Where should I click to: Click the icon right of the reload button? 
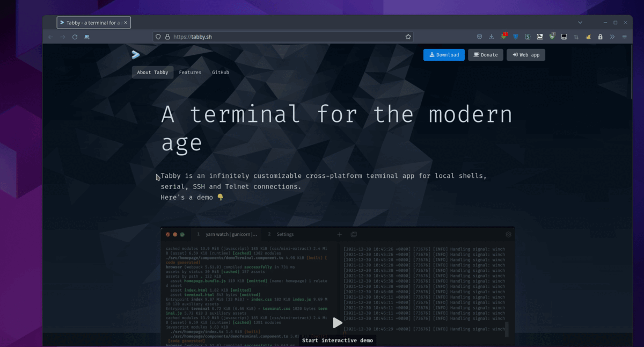point(87,37)
